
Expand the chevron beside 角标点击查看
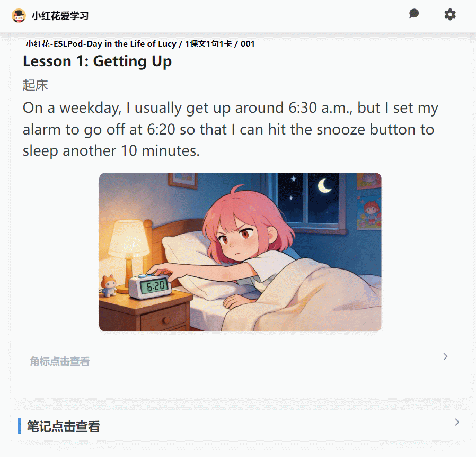click(x=445, y=356)
